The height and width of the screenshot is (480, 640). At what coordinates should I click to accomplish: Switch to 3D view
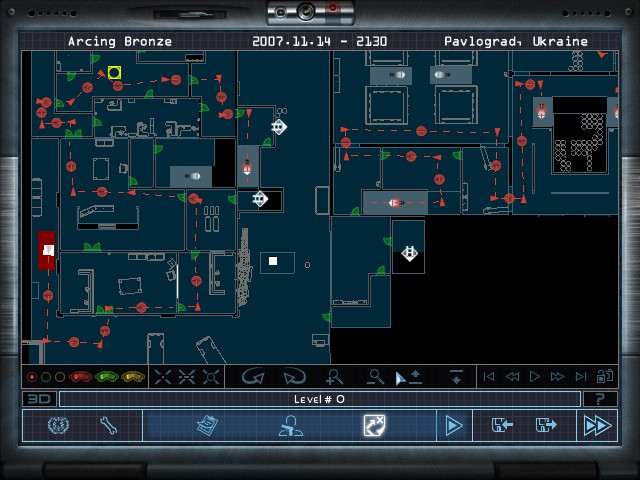pyautogui.click(x=38, y=399)
